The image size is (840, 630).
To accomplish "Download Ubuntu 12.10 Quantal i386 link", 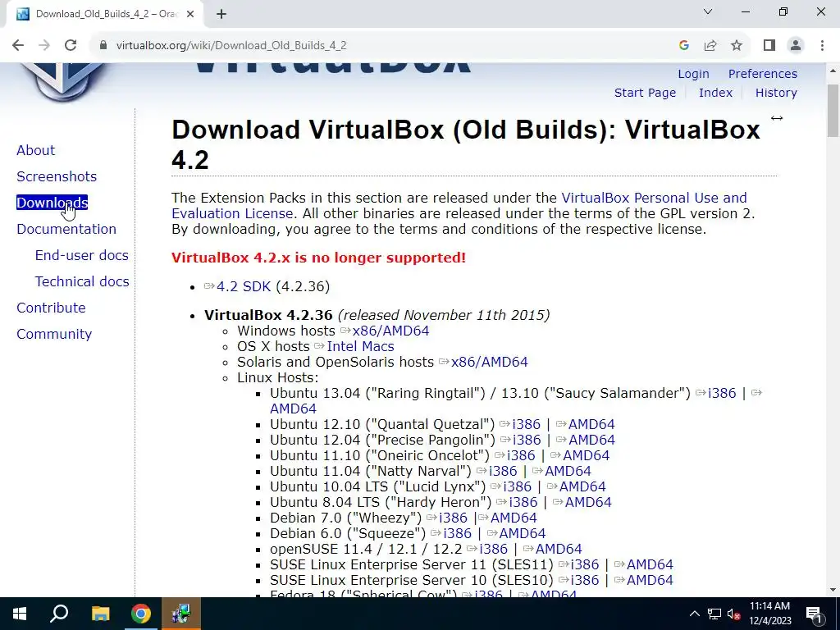I will 526,424.
